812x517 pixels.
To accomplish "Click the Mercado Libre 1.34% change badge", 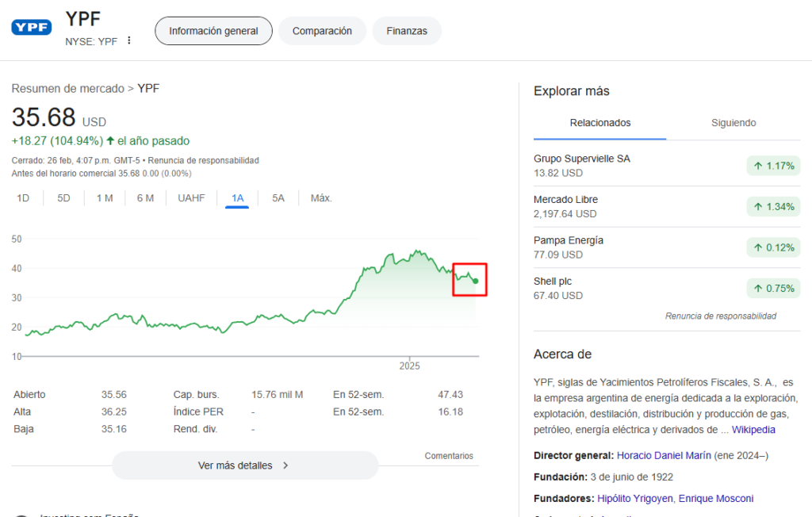I will 773,207.
